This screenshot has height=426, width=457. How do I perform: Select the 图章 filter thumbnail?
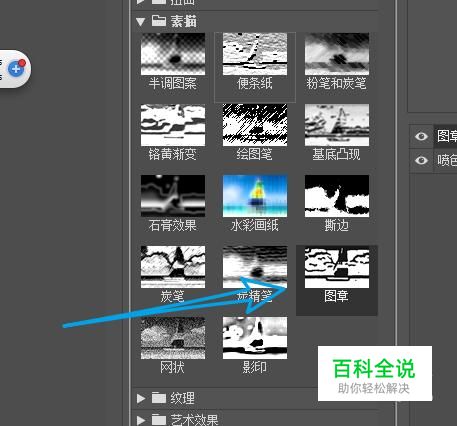click(x=337, y=267)
